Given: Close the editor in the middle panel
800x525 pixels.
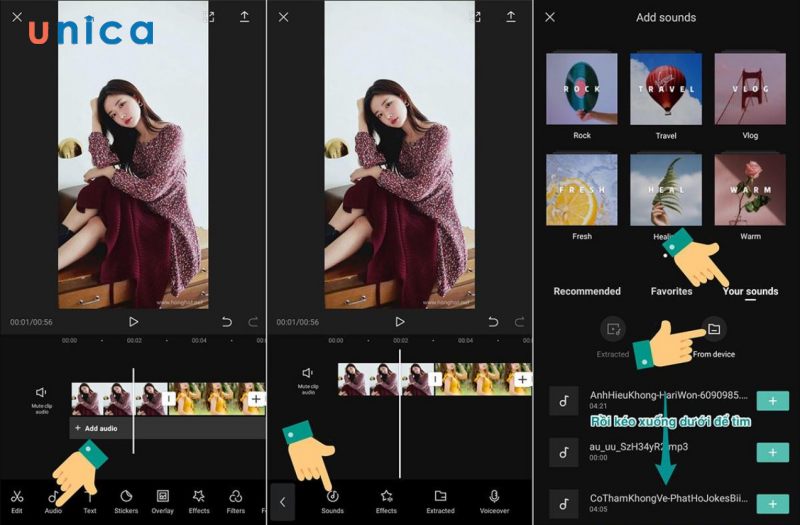Looking at the screenshot, I should click(x=284, y=17).
